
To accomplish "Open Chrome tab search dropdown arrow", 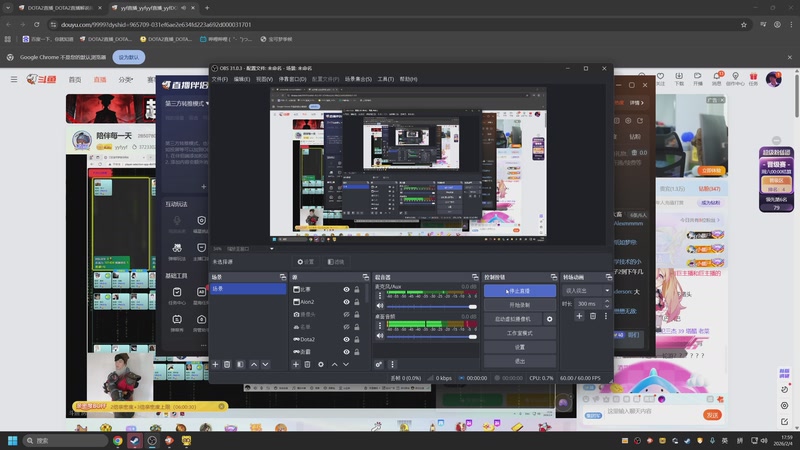I will point(8,8).
